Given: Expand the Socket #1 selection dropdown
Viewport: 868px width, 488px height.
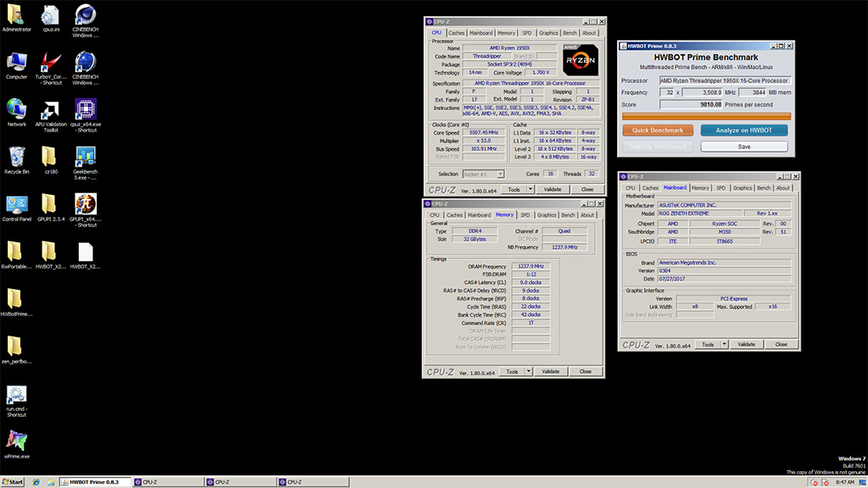Looking at the screenshot, I should click(x=500, y=174).
